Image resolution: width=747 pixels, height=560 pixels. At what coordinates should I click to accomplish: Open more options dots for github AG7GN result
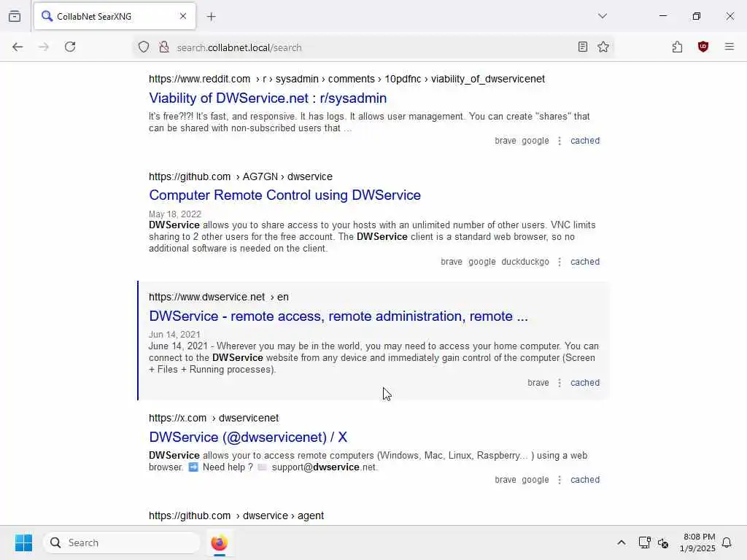click(560, 262)
